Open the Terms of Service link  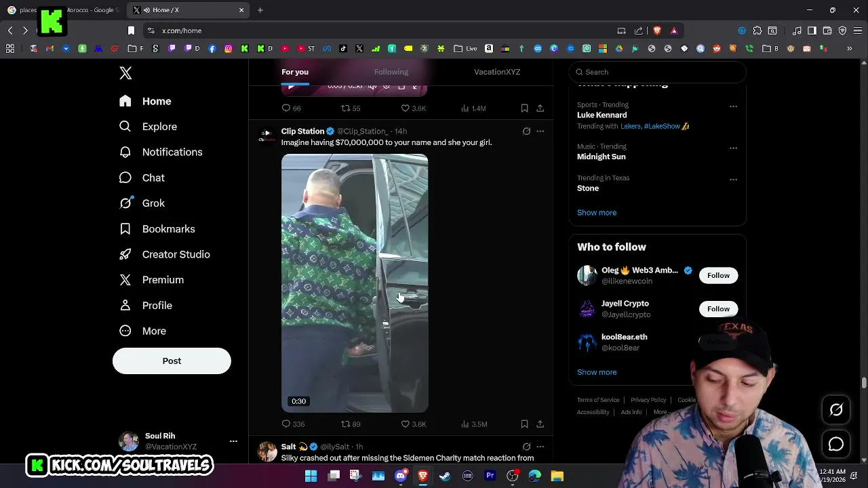point(598,400)
